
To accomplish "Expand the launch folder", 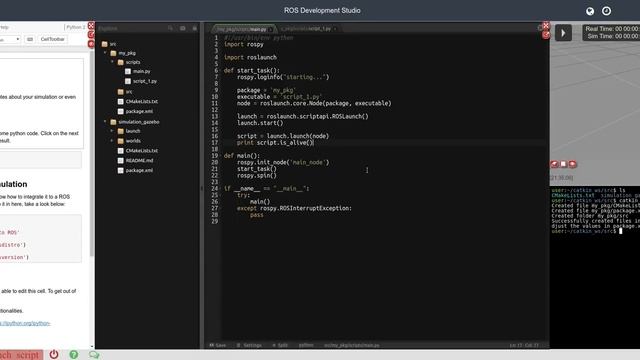I will coord(112,131).
